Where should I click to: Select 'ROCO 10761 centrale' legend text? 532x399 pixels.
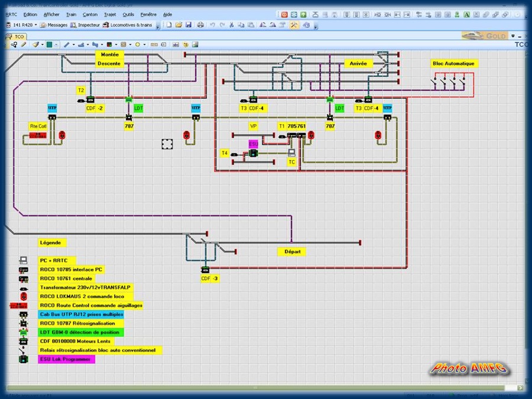point(66,278)
